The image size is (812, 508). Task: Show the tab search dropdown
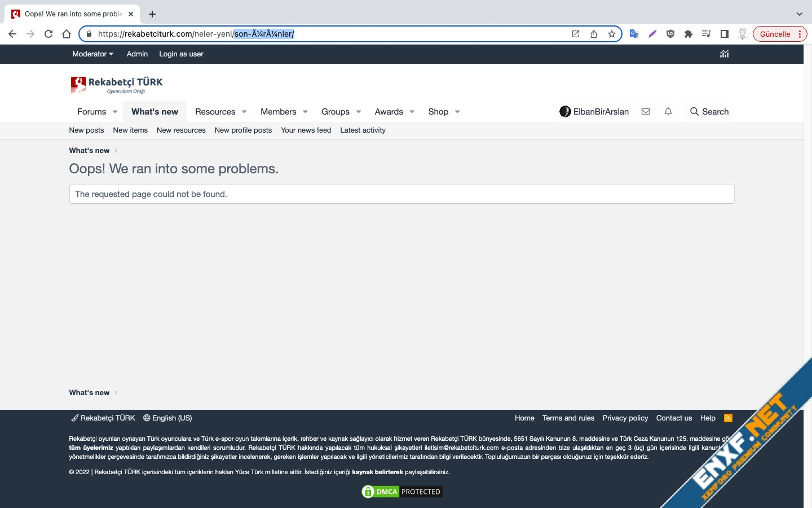pos(799,14)
